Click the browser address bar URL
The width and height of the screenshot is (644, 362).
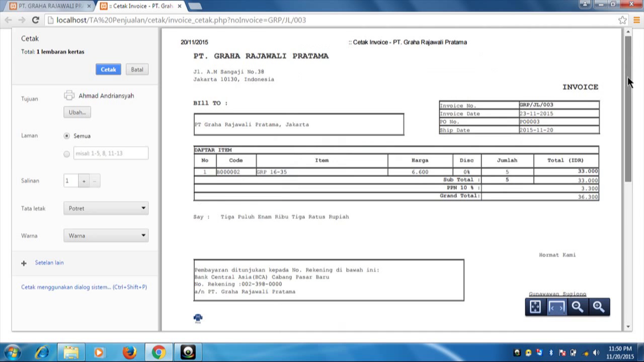[x=181, y=20]
